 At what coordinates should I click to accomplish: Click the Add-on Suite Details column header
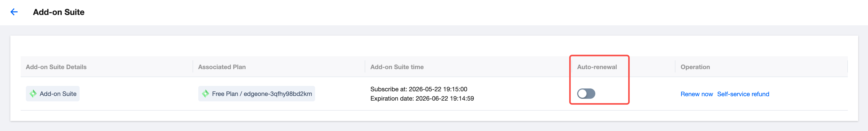(x=56, y=67)
